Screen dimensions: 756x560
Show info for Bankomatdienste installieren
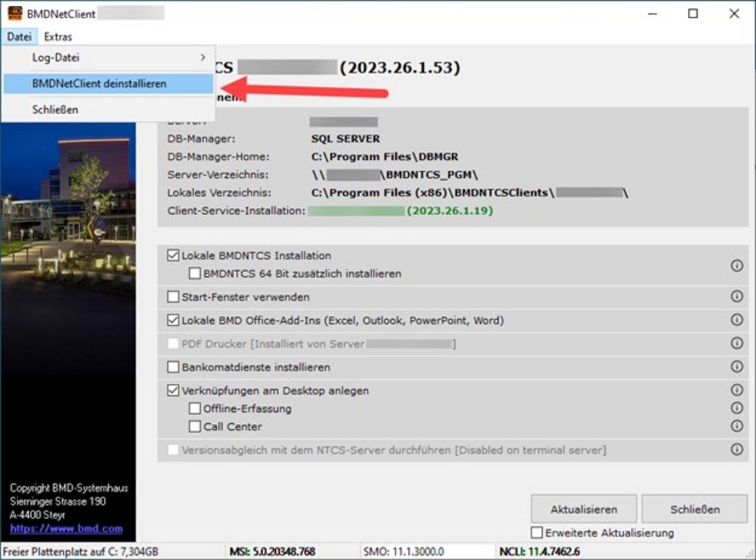point(736,367)
